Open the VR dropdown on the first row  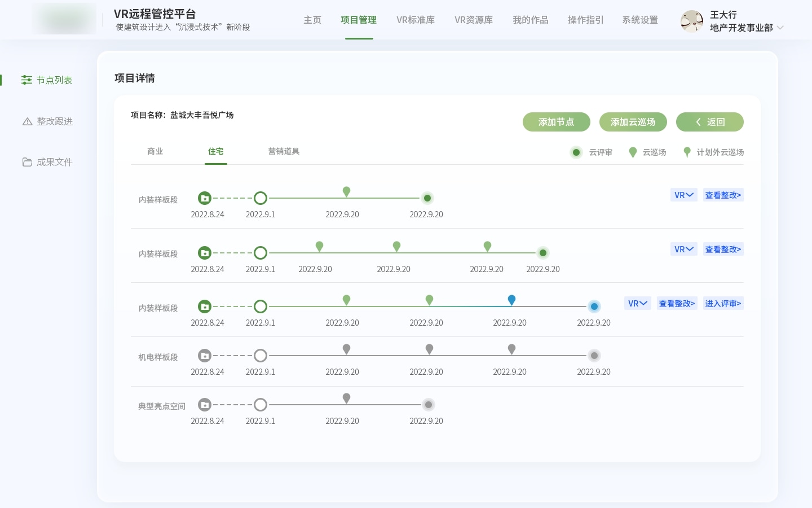pos(684,195)
